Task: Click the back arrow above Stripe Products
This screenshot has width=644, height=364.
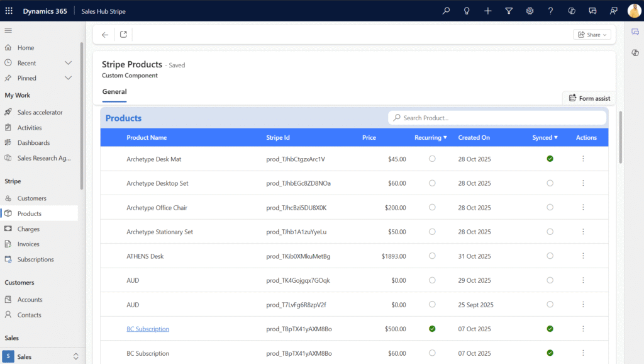Action: click(x=104, y=35)
